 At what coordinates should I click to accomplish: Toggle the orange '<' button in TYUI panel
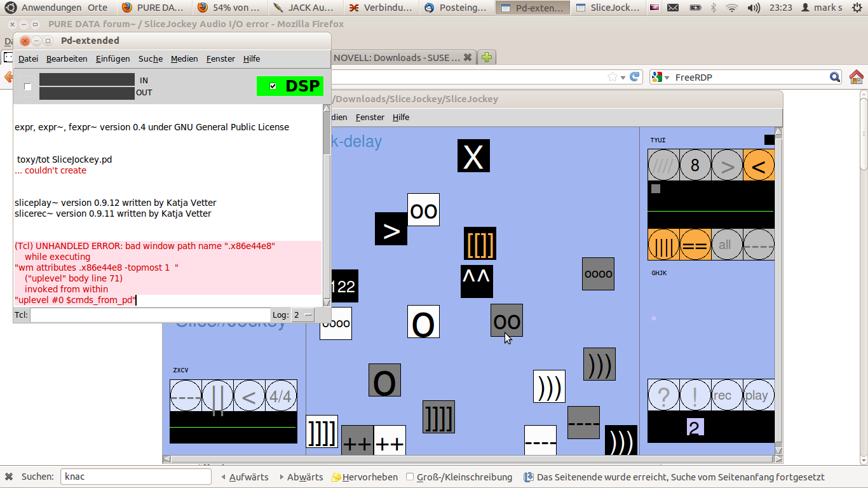(x=759, y=165)
